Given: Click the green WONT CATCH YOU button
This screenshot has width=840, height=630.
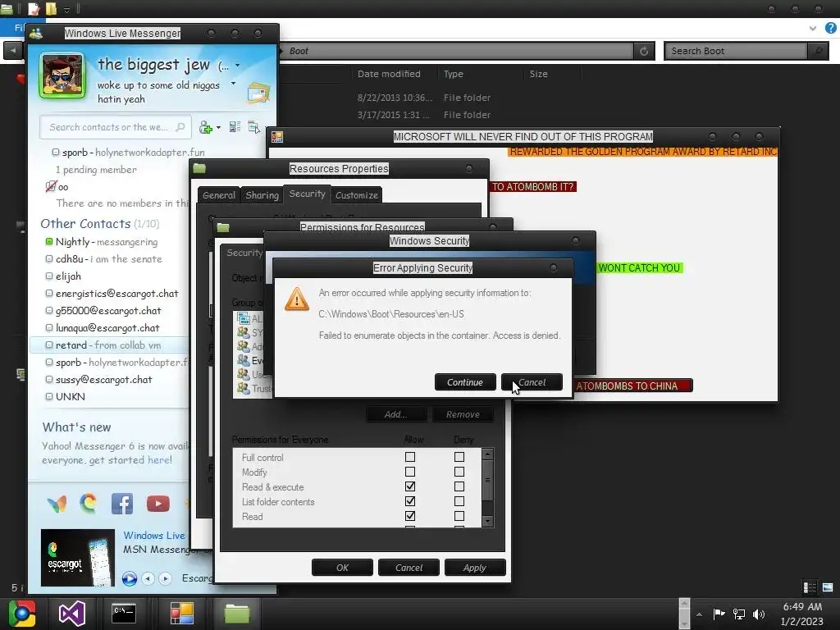Looking at the screenshot, I should coord(639,268).
